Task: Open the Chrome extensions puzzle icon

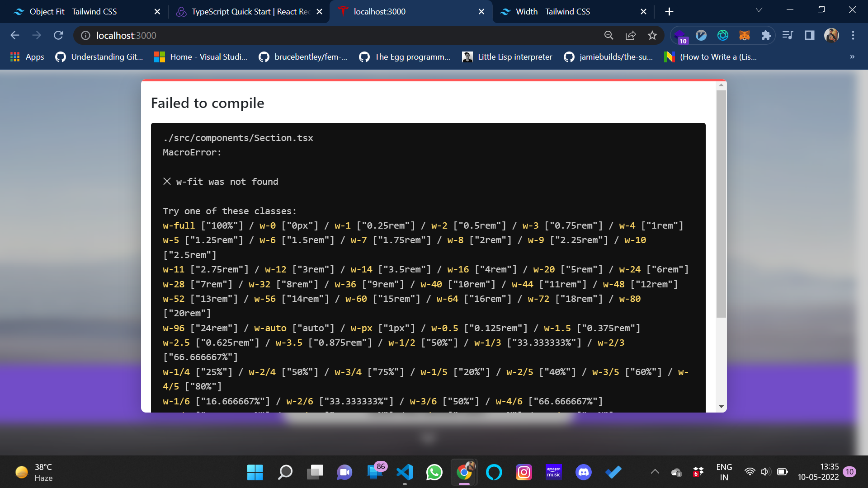Action: 766,35
